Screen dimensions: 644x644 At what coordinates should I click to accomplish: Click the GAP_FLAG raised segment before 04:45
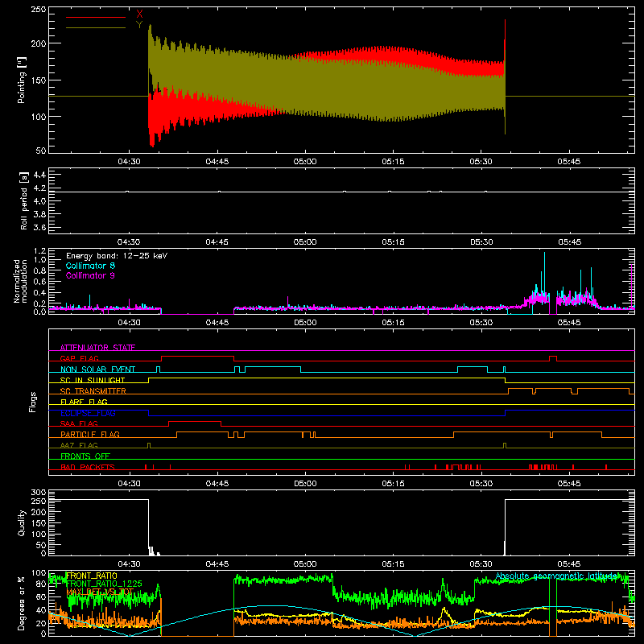coord(197,357)
